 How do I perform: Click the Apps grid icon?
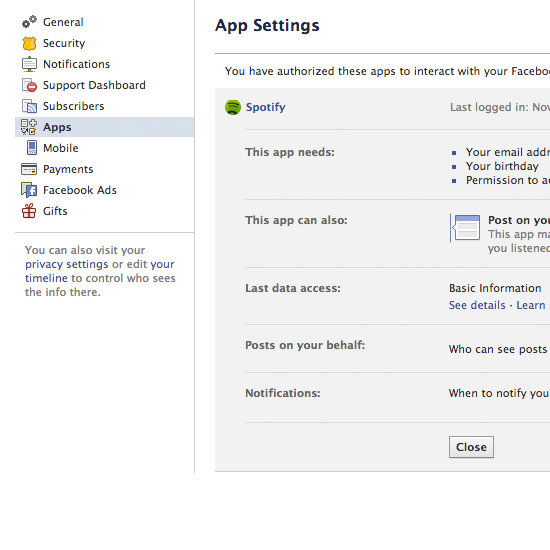click(28, 127)
